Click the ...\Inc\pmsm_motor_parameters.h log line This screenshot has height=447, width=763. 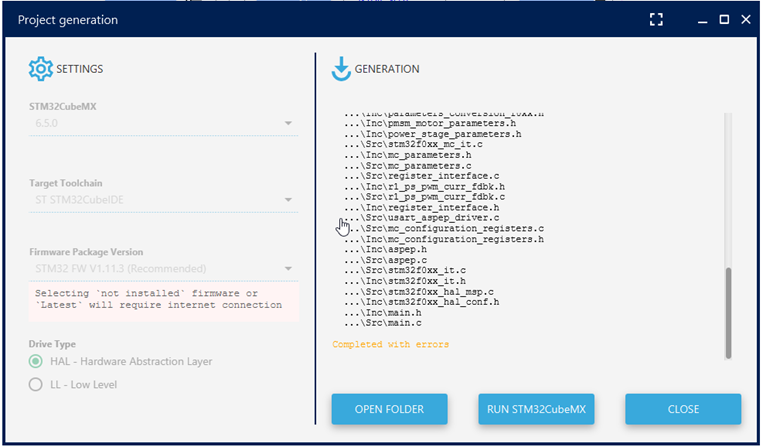(430, 124)
